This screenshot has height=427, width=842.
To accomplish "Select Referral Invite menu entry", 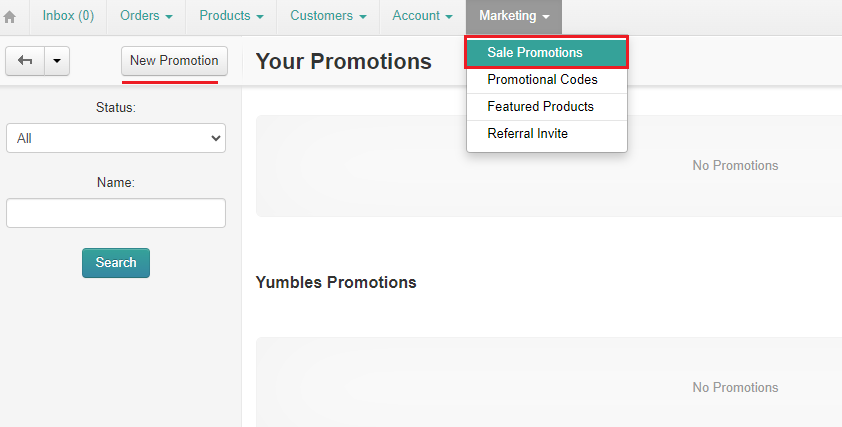I will [546, 133].
